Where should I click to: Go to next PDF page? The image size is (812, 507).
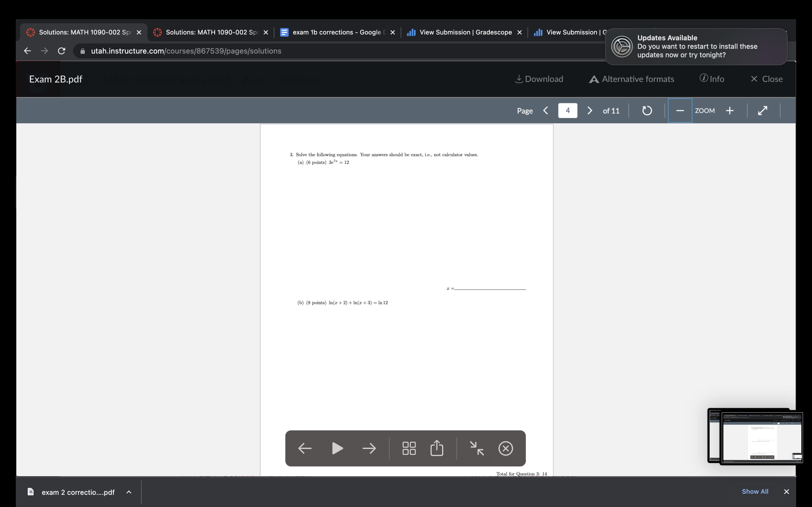[x=590, y=111]
